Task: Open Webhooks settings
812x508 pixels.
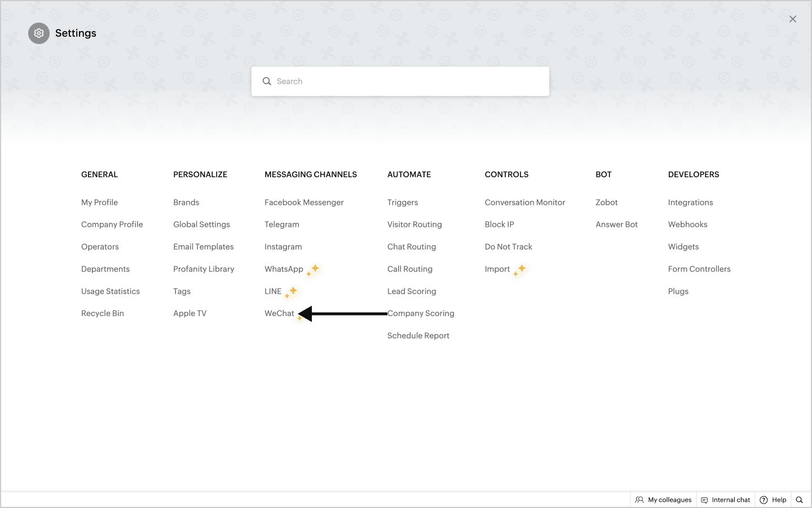Action: (688, 225)
